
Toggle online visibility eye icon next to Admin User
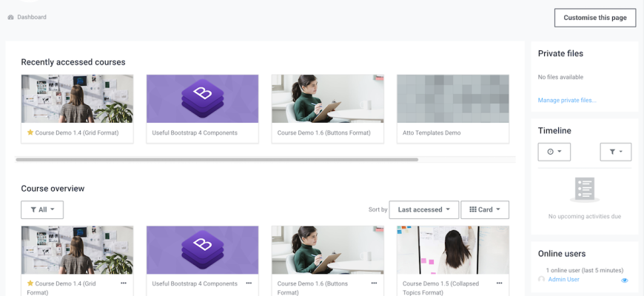click(624, 280)
